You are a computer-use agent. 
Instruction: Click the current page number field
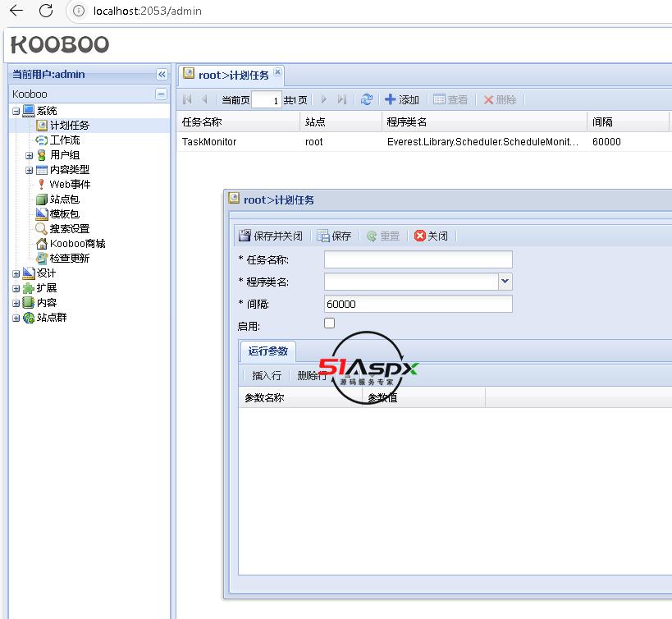point(267,100)
